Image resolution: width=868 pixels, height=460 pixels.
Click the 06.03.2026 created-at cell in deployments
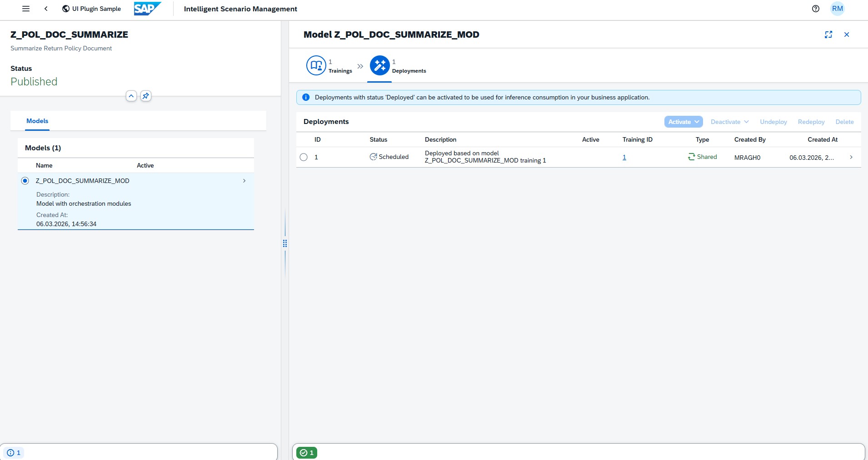pyautogui.click(x=812, y=158)
